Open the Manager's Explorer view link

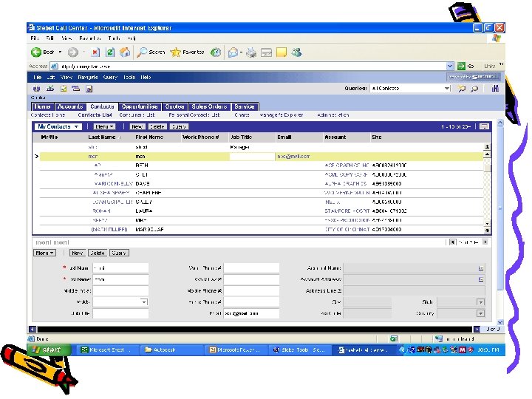(x=281, y=115)
